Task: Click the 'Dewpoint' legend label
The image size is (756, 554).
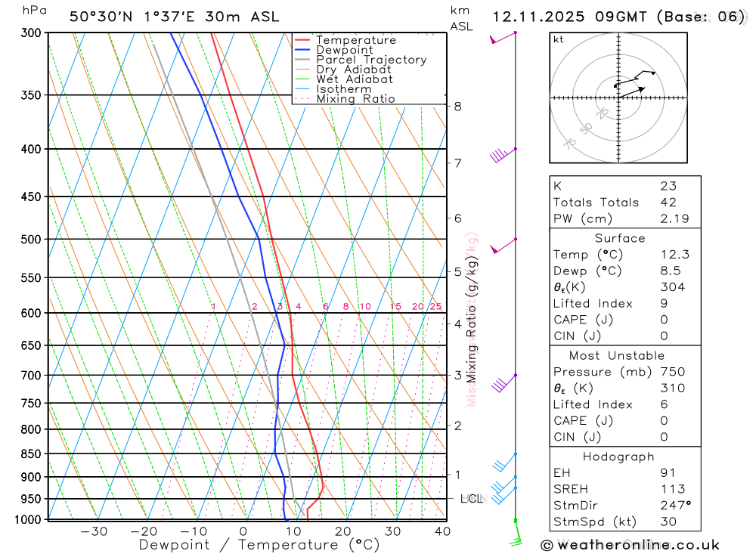Action: point(345,50)
